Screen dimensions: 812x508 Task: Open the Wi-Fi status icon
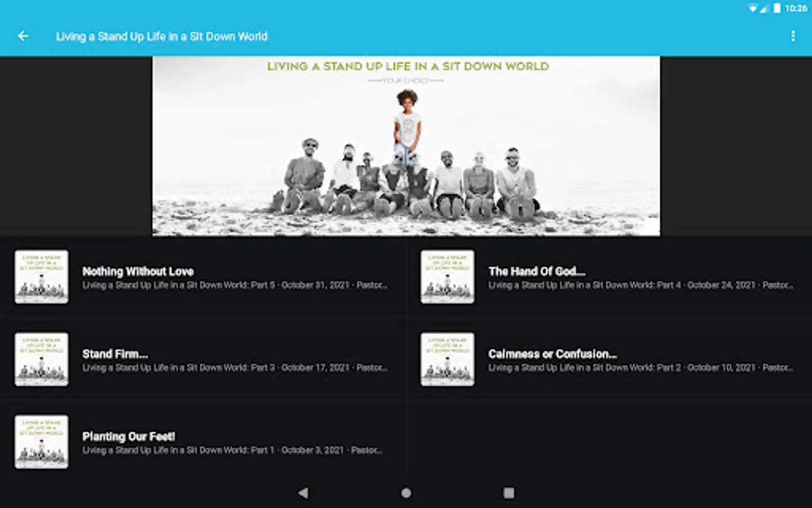(x=753, y=8)
